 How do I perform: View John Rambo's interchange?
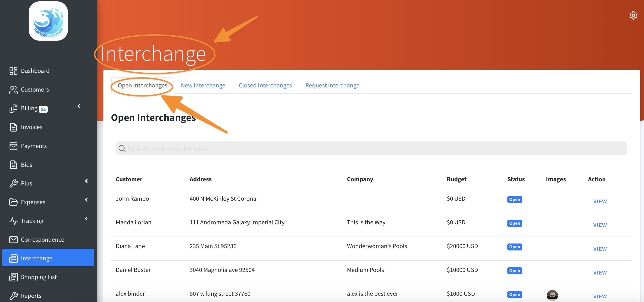599,201
